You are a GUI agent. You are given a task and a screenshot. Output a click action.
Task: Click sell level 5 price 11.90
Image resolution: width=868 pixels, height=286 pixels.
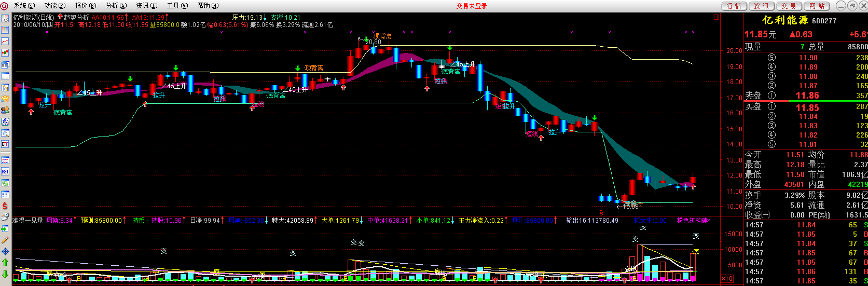(808, 58)
